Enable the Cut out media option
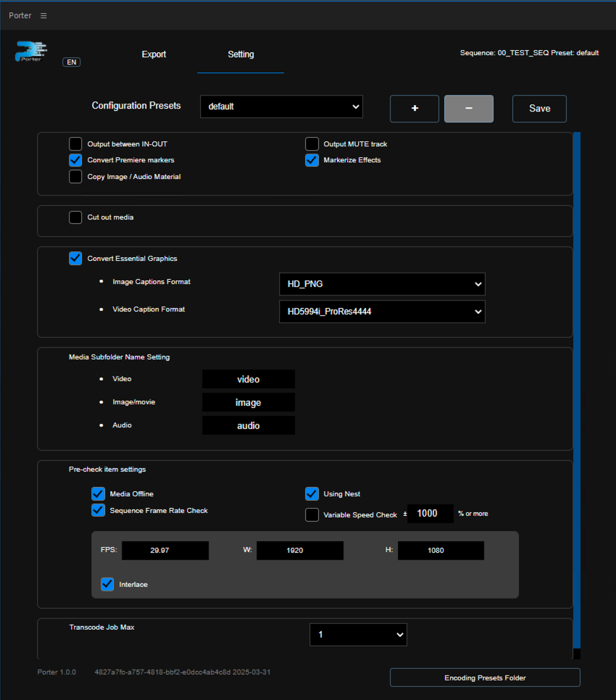This screenshot has width=616, height=700. pyautogui.click(x=75, y=217)
